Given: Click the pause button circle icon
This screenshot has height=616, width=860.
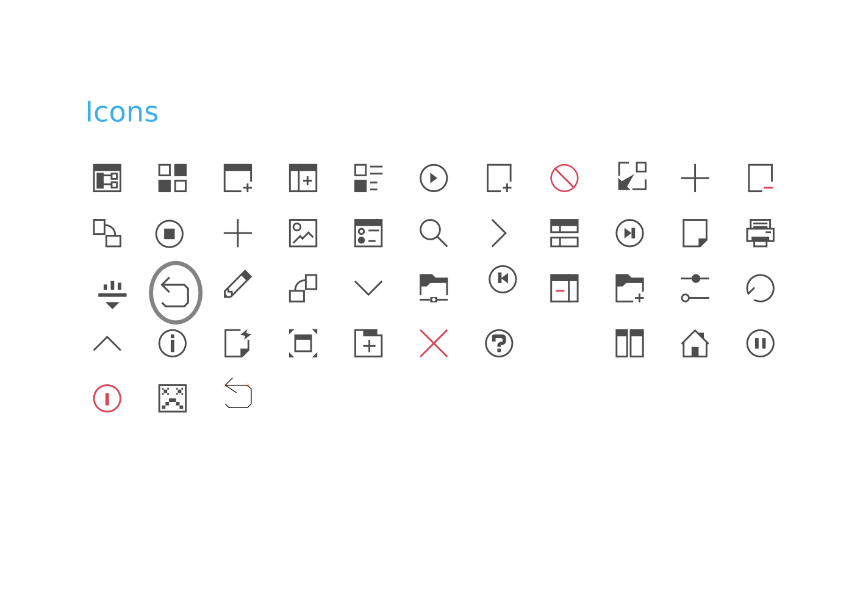Looking at the screenshot, I should [760, 343].
